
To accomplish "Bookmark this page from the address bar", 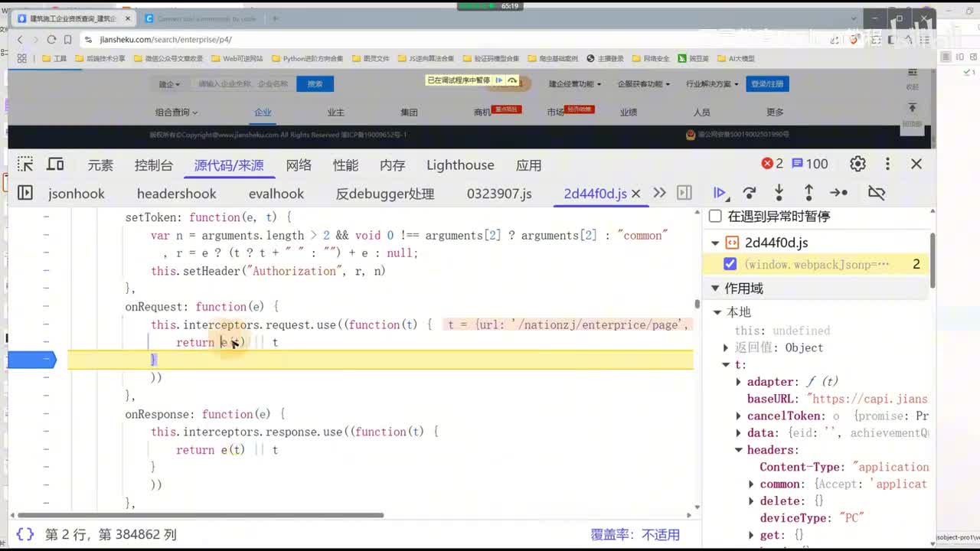I will [x=68, y=39].
